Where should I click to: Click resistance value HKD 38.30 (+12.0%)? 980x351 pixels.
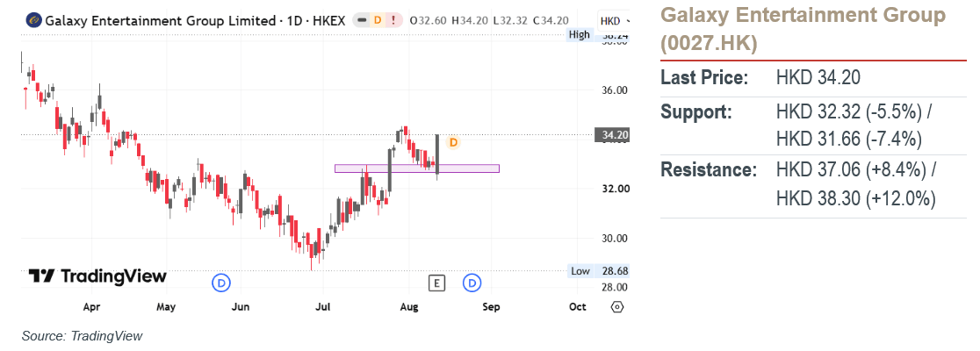point(855,198)
